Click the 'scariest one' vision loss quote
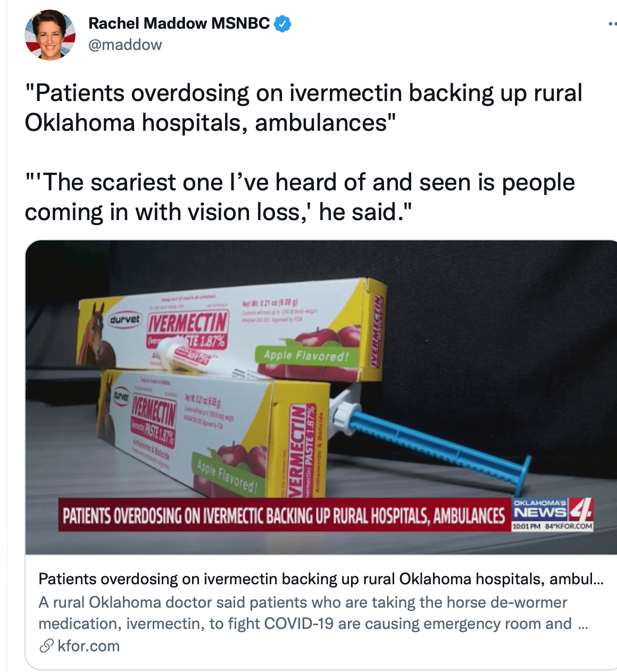 click(300, 197)
